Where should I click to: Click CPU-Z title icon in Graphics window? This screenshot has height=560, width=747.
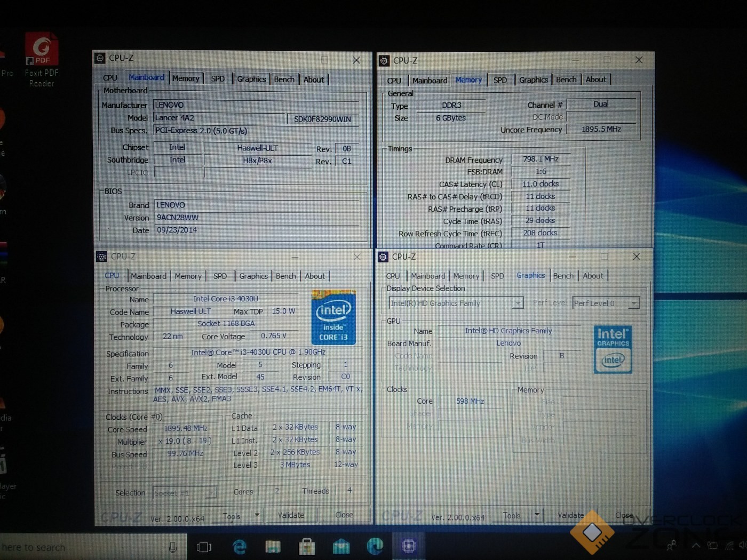point(383,257)
